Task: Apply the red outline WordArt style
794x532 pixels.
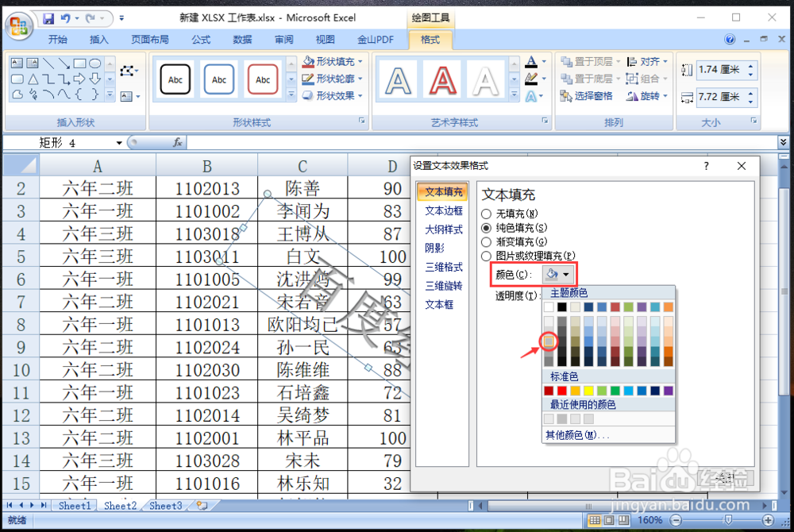Action: (442, 79)
